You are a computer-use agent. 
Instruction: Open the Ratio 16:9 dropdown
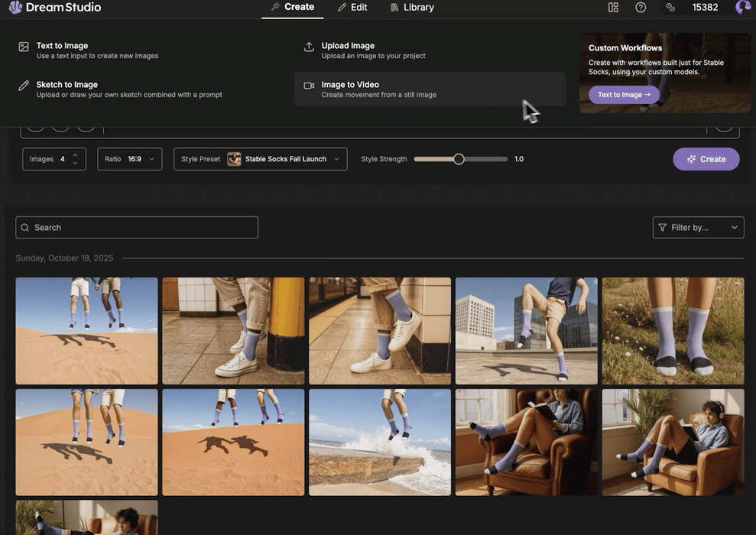[130, 159]
